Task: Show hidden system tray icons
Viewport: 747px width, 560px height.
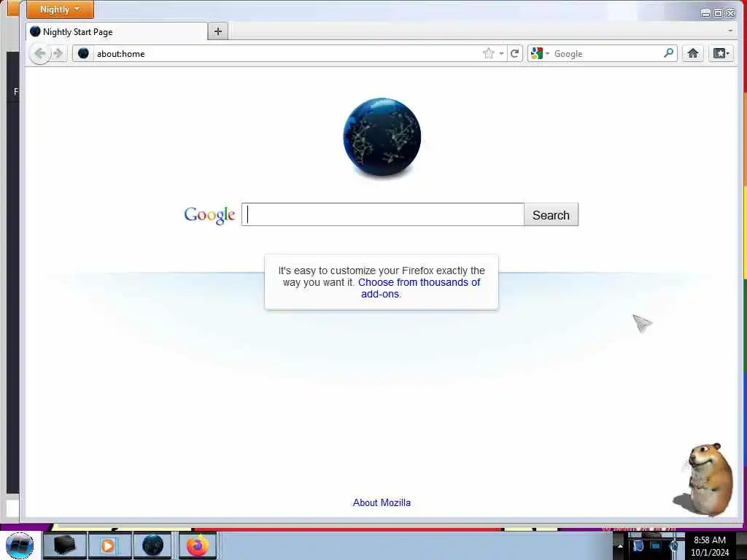Action: pos(620,546)
